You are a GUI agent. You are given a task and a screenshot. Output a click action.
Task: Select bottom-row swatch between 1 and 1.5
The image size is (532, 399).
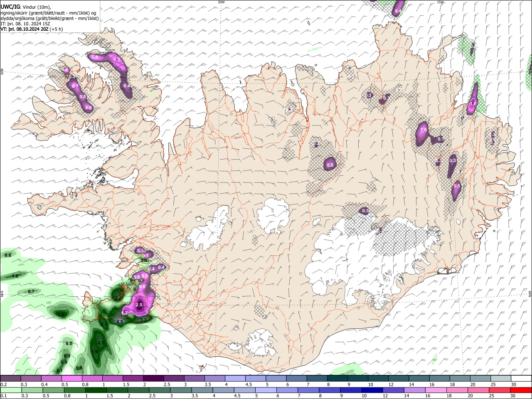tap(96, 390)
